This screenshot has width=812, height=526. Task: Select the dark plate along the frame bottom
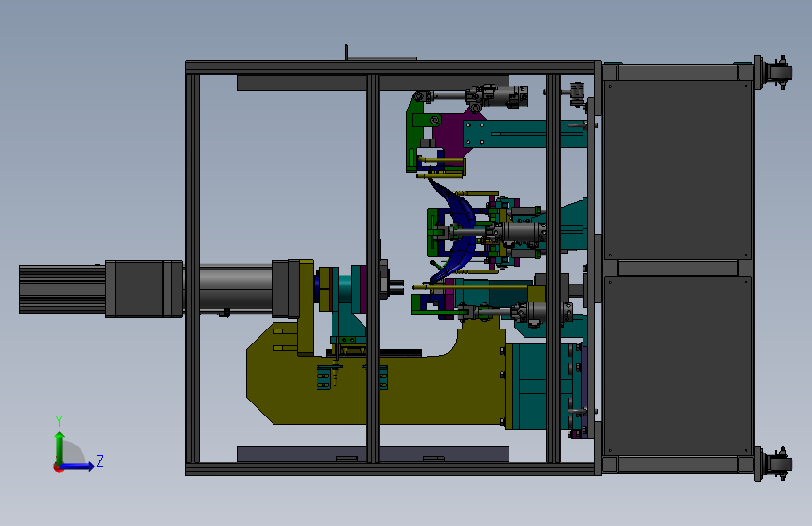(x=373, y=454)
